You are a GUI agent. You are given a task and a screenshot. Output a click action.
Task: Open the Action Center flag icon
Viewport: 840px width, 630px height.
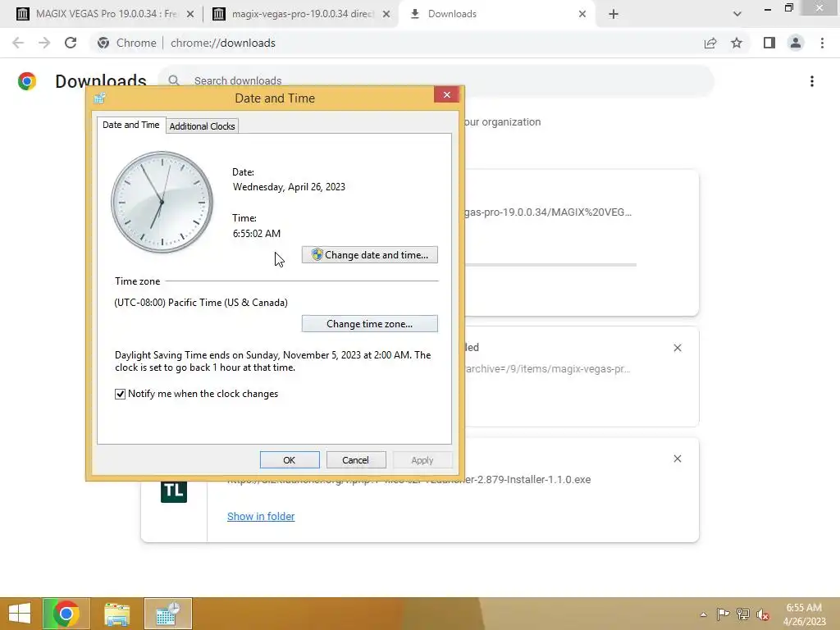pyautogui.click(x=723, y=614)
